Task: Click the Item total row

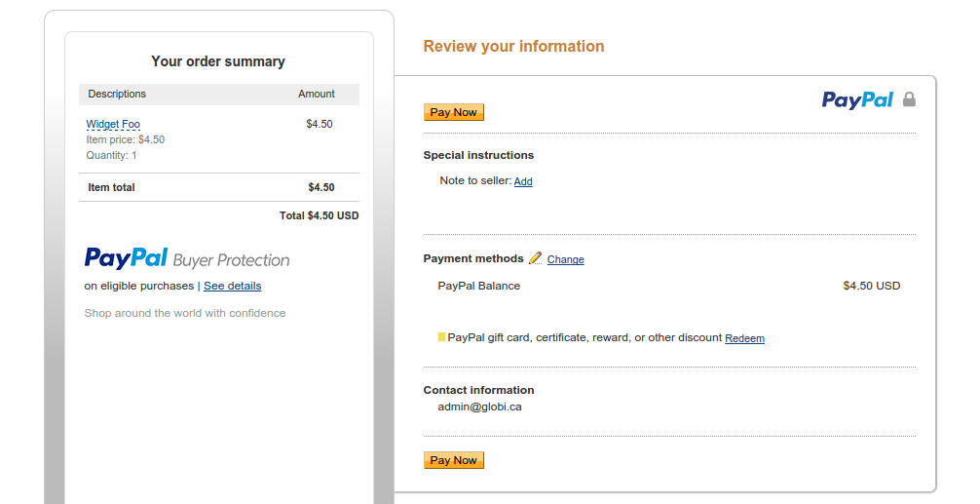Action: 219,187
